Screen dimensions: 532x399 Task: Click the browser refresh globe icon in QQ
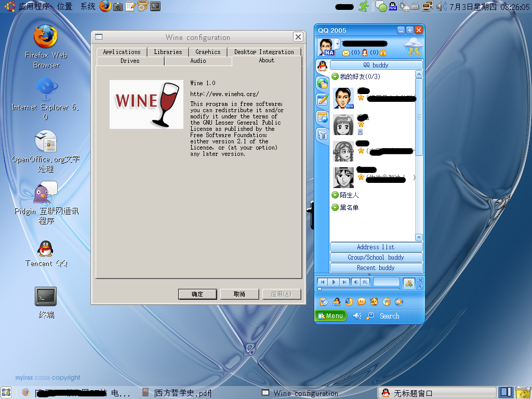pos(349,302)
